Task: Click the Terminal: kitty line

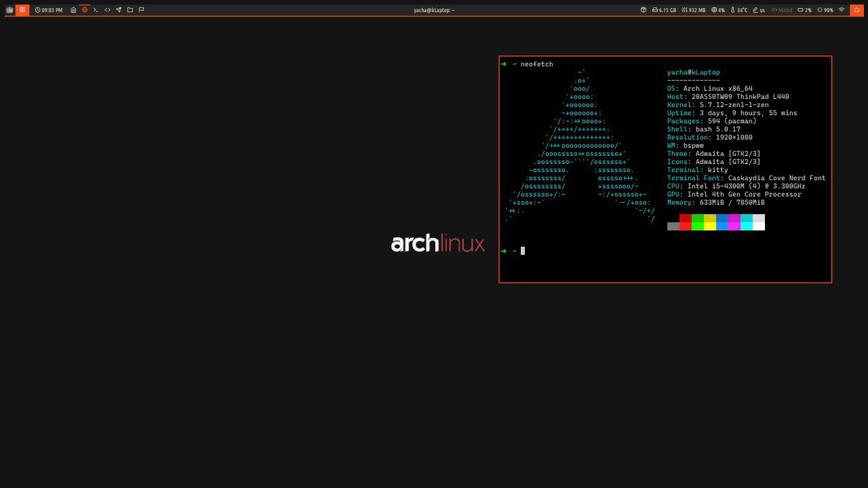Action: tap(697, 170)
